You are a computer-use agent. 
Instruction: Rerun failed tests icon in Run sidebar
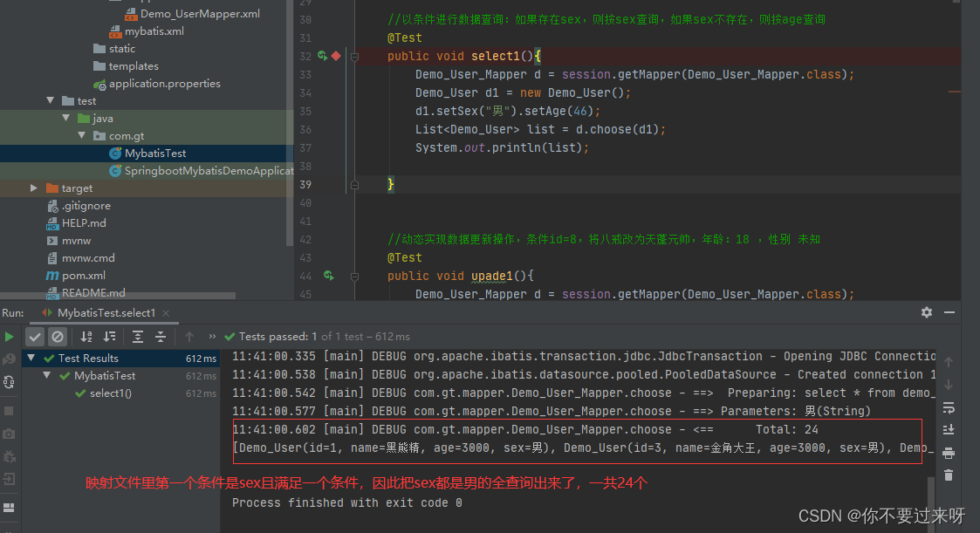coord(9,359)
